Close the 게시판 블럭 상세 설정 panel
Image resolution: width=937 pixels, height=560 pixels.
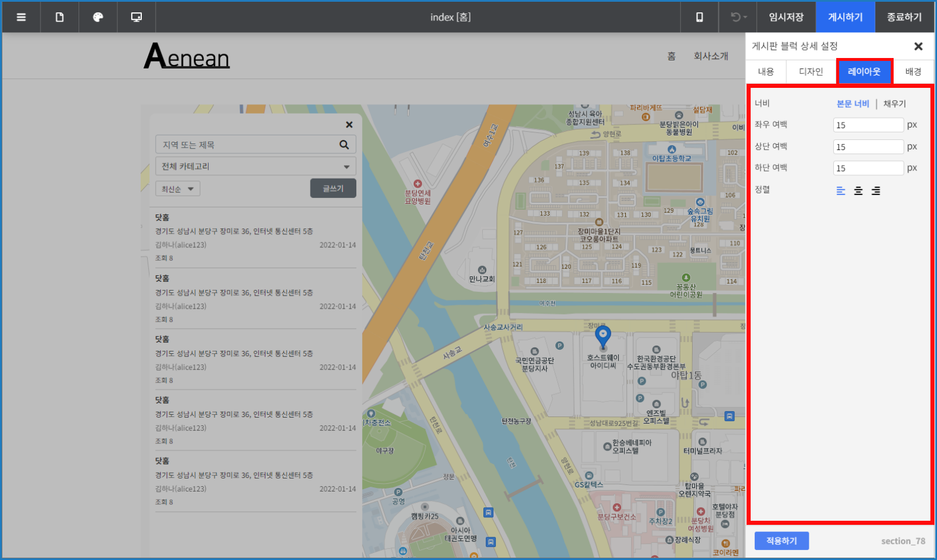coord(918,46)
